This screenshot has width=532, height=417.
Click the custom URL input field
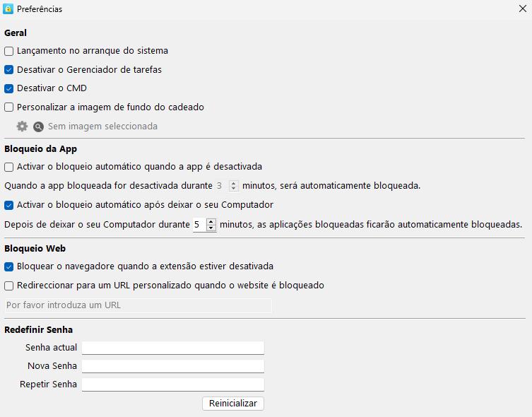[138, 305]
